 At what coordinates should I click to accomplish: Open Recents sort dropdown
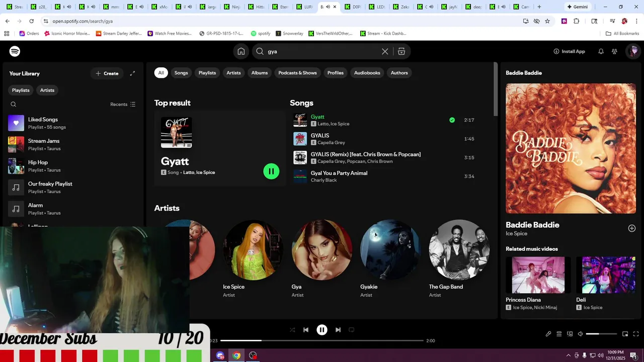(123, 104)
